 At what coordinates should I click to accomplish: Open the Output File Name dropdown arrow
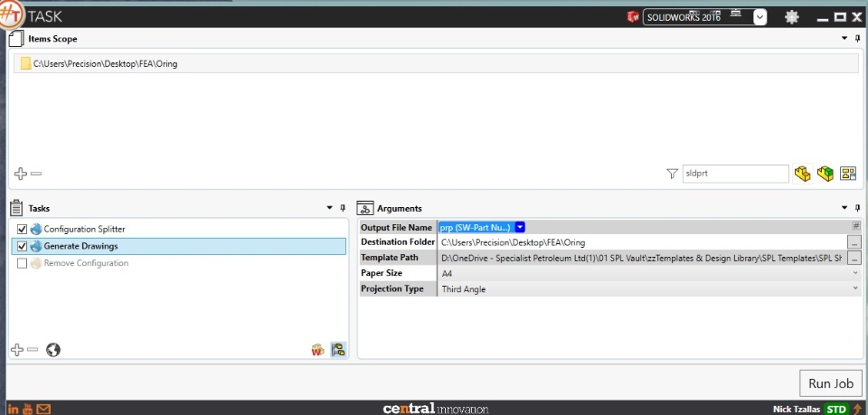(520, 227)
